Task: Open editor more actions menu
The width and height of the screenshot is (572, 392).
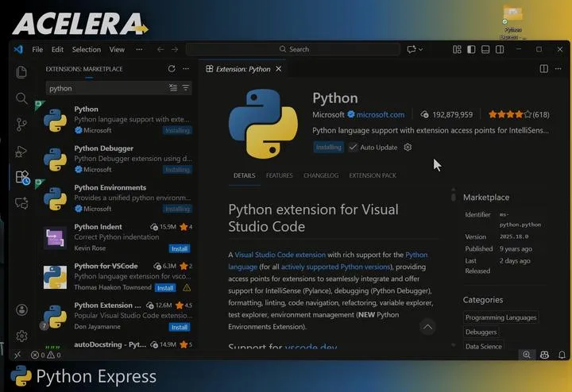Action: (558, 68)
